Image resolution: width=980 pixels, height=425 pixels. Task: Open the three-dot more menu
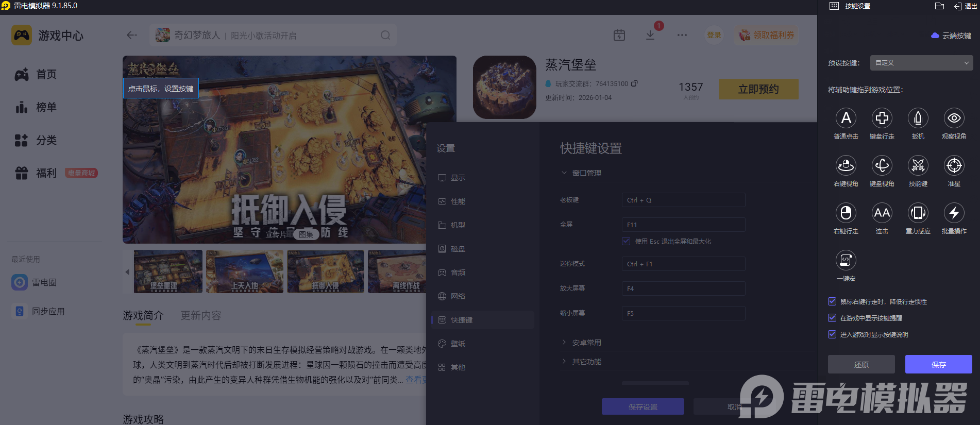point(682,35)
